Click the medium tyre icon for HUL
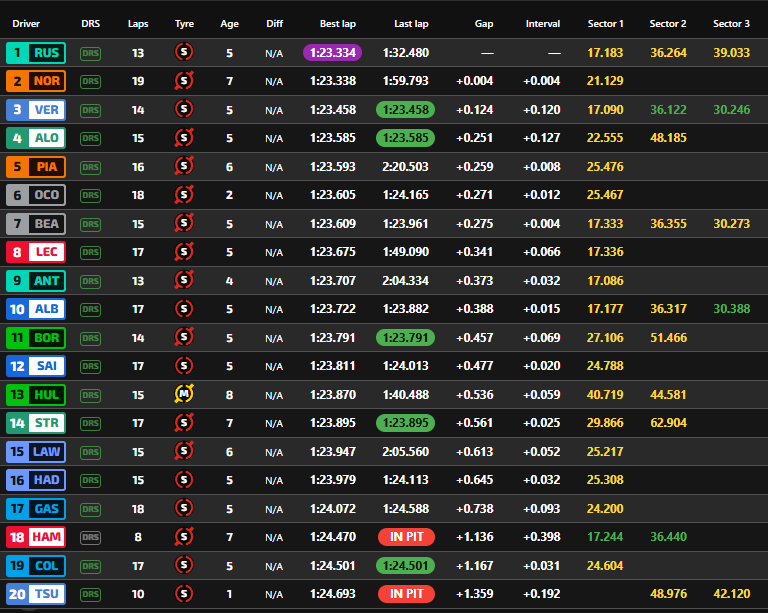Screen dimensions: 768x613 point(184,395)
